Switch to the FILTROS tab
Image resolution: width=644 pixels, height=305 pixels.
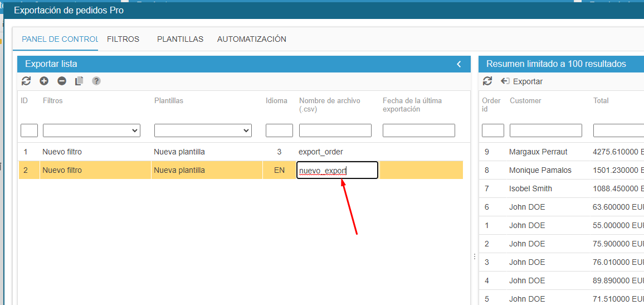[x=123, y=40]
